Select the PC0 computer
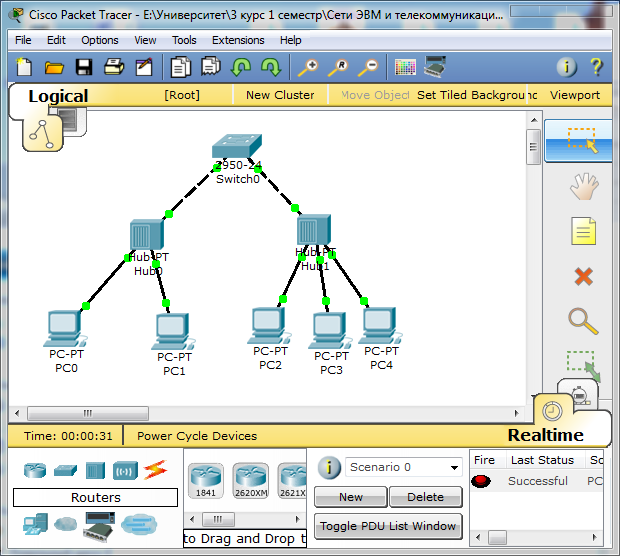 [65, 329]
